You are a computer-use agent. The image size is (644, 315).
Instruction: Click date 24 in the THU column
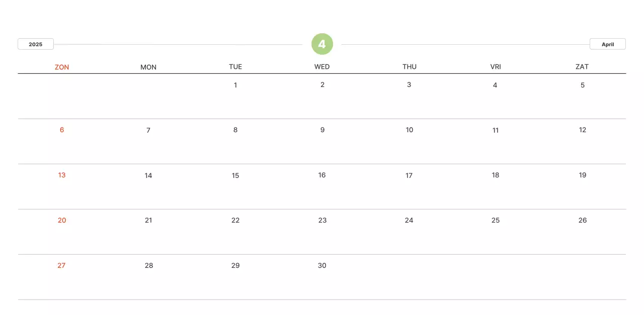(409, 220)
